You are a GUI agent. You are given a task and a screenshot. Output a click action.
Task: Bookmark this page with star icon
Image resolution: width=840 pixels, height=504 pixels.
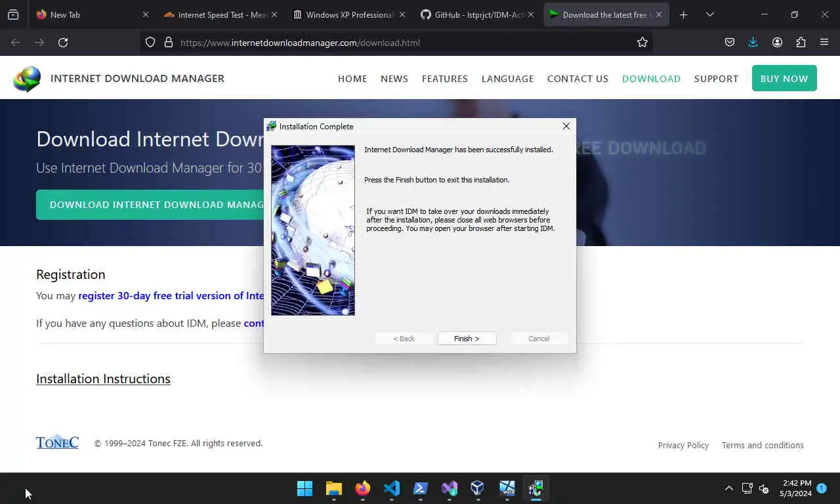[x=642, y=43]
